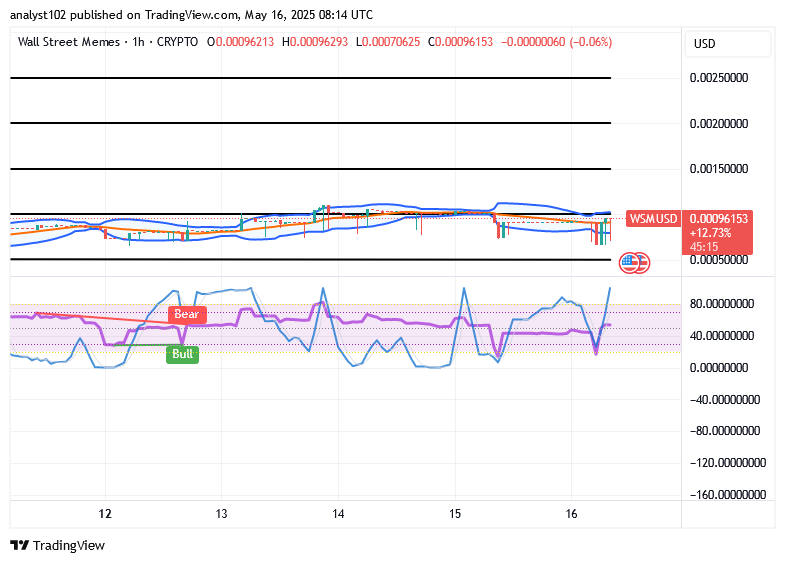The image size is (785, 563).
Task: Click the green Bull divergence label
Action: pyautogui.click(x=182, y=354)
